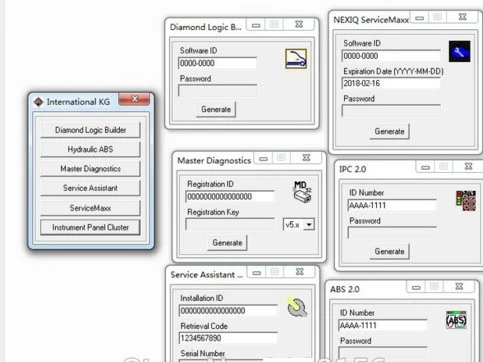Screen dimensions: 483x362
Task: Click the NEXIQ ServiceMaxx wrench icon
Action: [459, 51]
